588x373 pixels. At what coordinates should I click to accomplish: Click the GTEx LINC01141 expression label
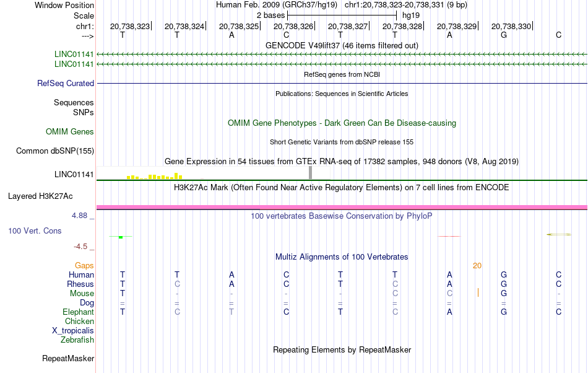point(74,175)
